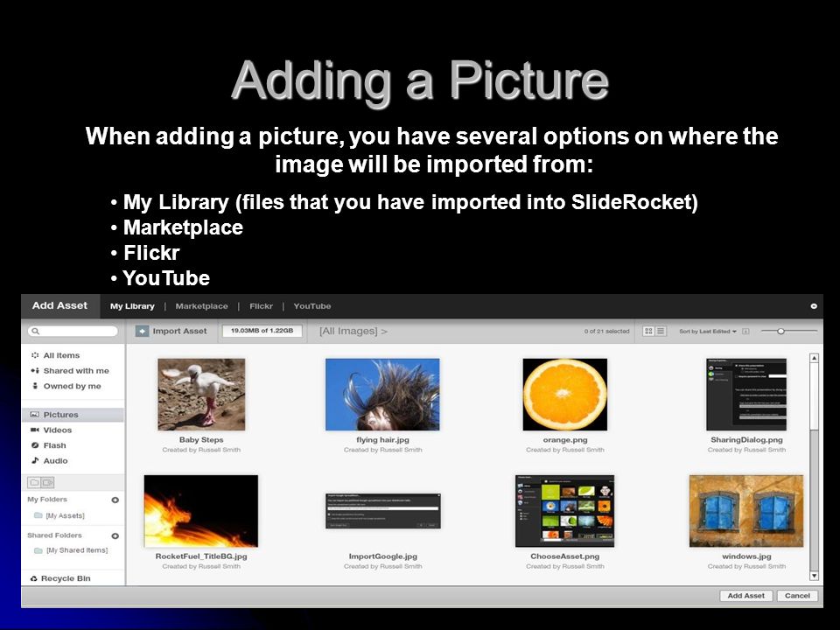Select the Baby Steps thumbnail
Viewport: 840px width, 630px height.
(x=201, y=395)
